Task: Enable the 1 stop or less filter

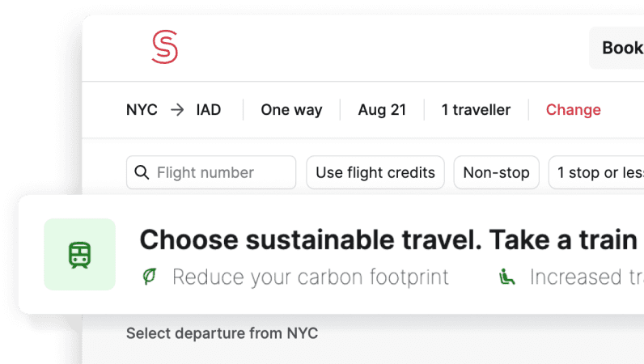Action: click(x=596, y=172)
